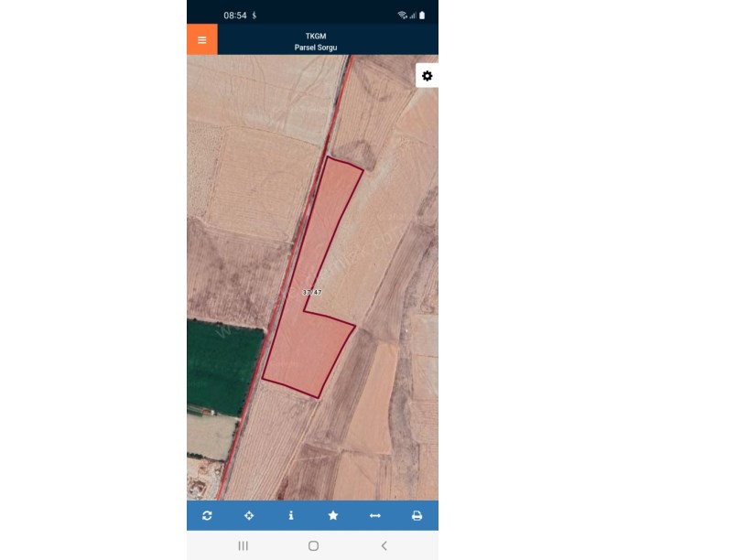Open map settings gear icon
Screen dimensions: 747x560
point(428,76)
